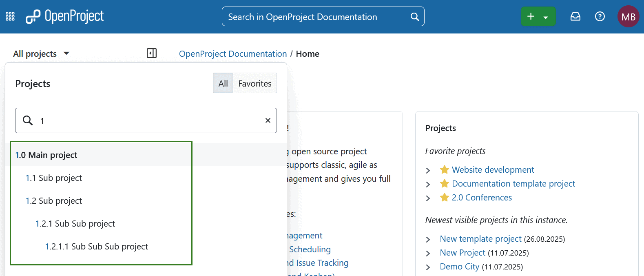The width and height of the screenshot is (644, 276).
Task: Click the OpenProject logo
Action: tap(65, 16)
